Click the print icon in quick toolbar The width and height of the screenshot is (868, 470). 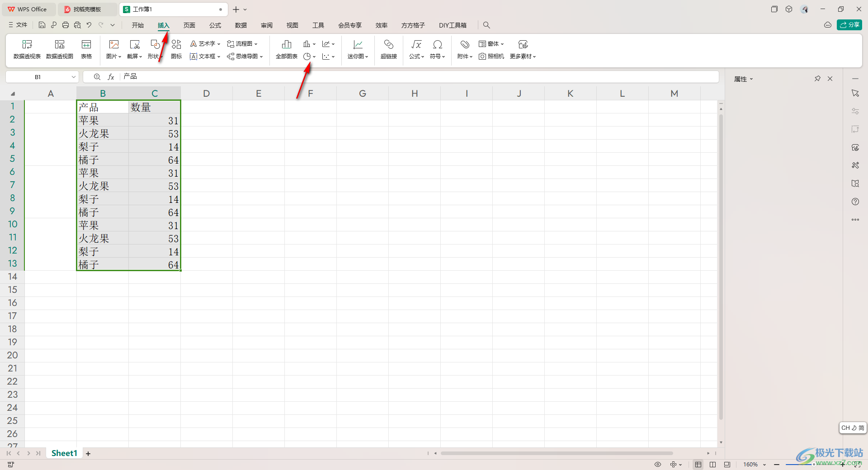click(x=66, y=25)
